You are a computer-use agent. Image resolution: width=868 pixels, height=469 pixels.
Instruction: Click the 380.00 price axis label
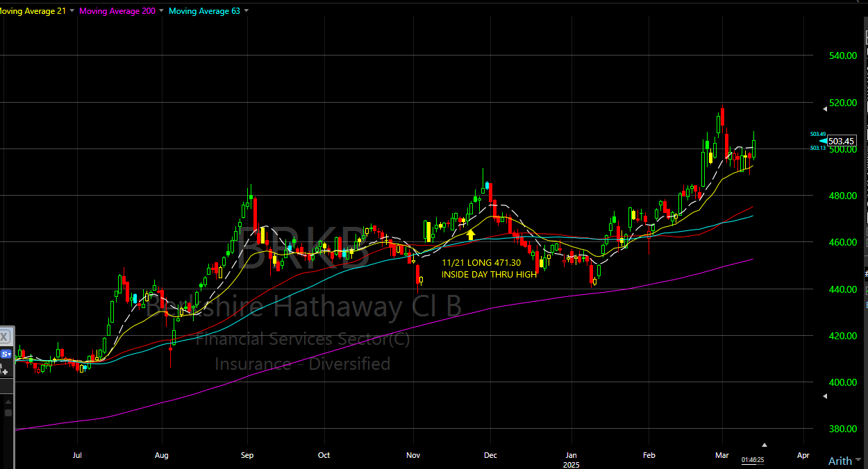(842, 429)
